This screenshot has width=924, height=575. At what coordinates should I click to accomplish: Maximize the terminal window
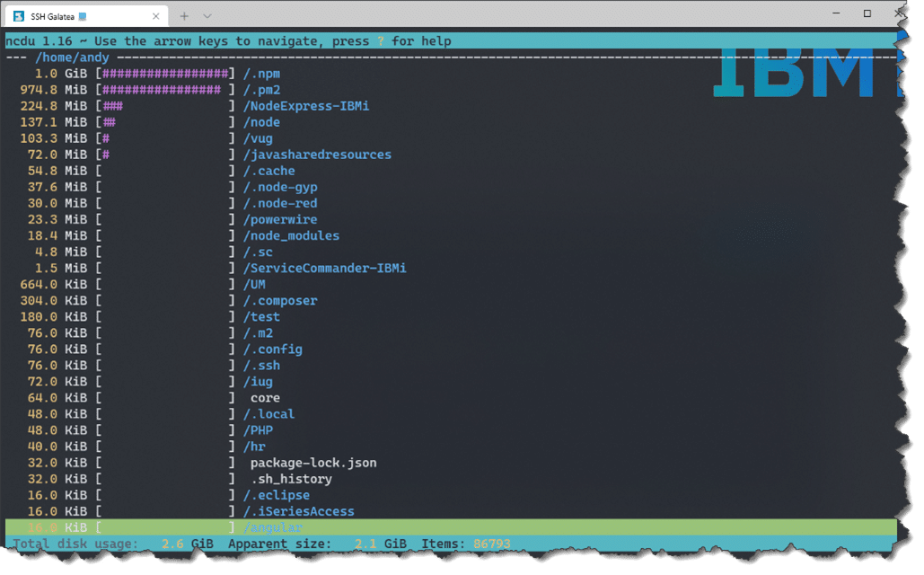(x=867, y=13)
